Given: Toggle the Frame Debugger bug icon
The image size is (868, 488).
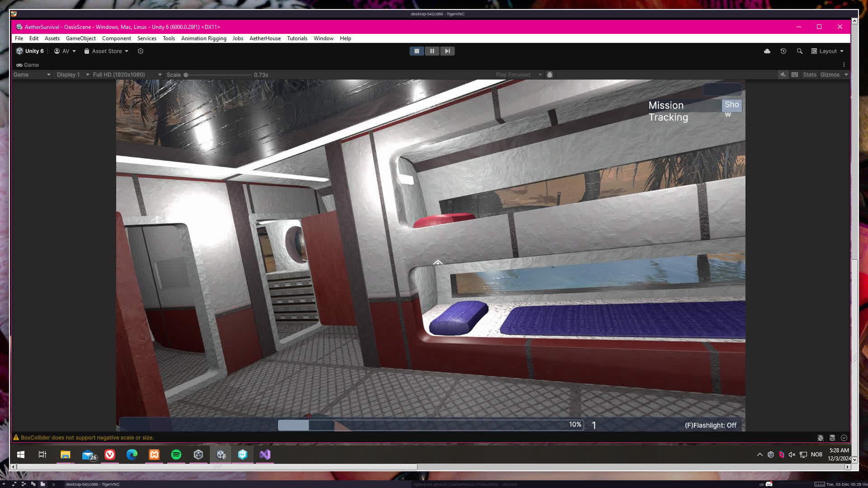Looking at the screenshot, I should [550, 75].
